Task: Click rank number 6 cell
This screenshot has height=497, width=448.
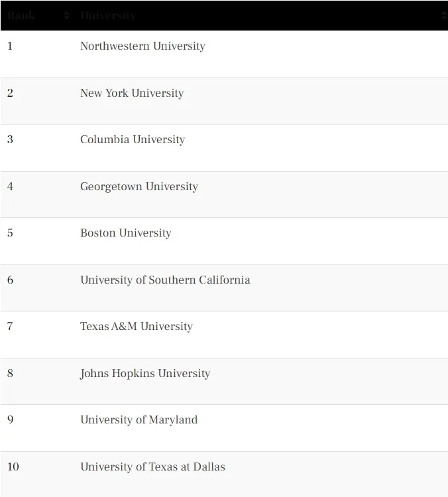Action: click(x=10, y=280)
